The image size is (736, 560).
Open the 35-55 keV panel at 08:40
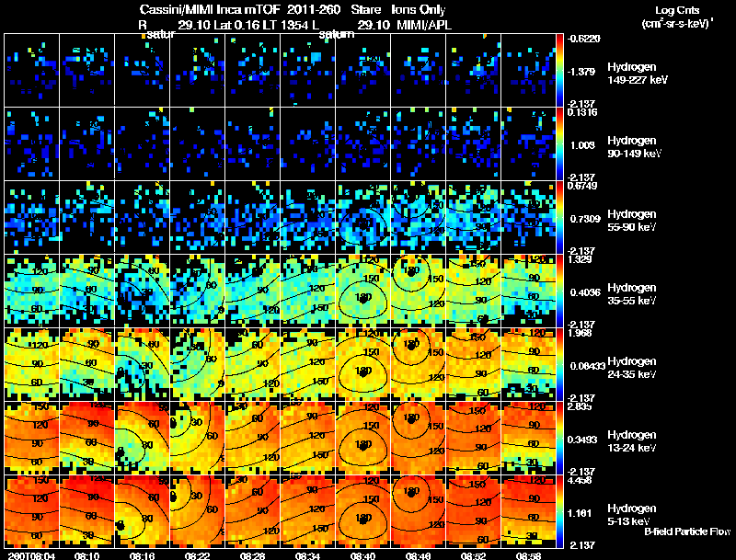362,291
